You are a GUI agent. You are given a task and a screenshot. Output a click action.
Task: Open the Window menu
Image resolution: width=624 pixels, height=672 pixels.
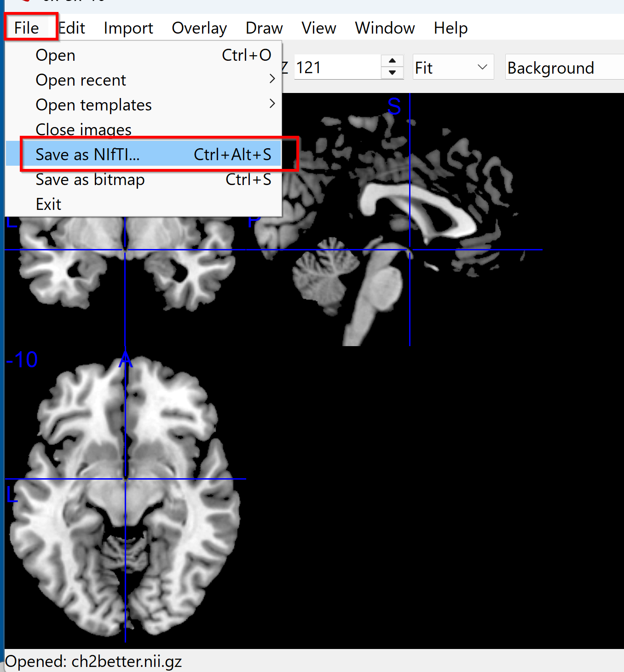tap(385, 28)
